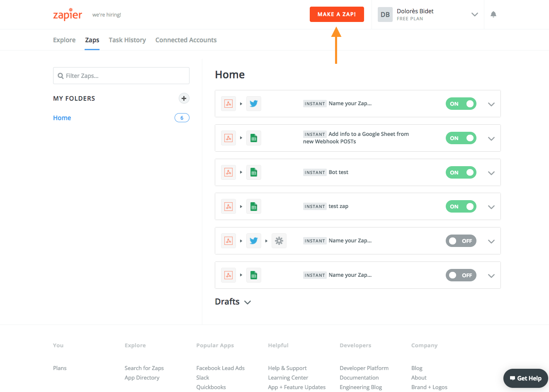Open the we're hiring! link
Screen dimensions: 549x392
tap(107, 15)
